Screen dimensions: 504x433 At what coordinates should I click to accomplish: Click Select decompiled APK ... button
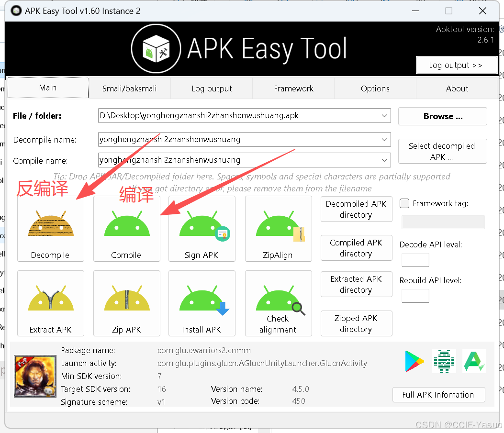pos(443,151)
